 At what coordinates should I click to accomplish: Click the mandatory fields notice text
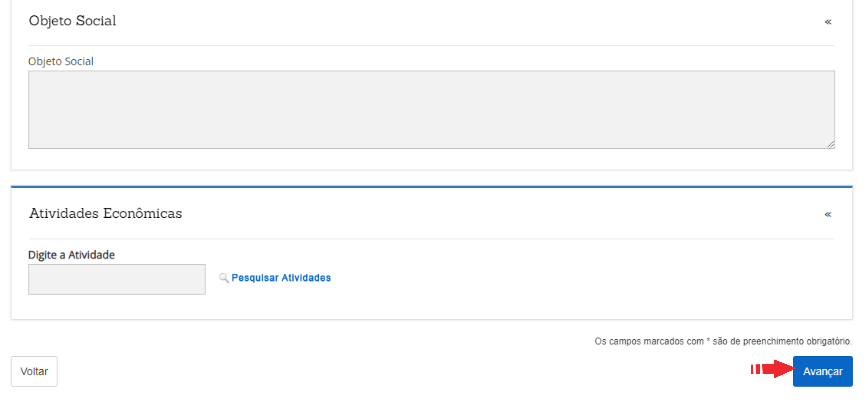tap(723, 341)
